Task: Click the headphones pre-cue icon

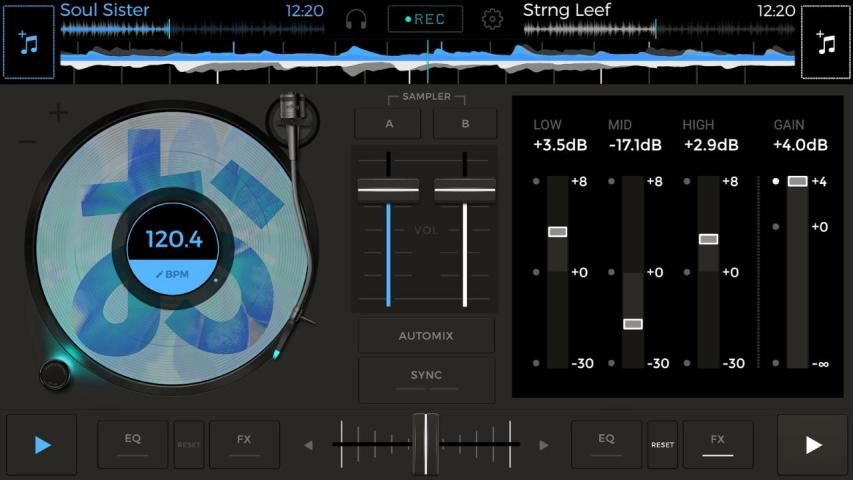Action: [356, 19]
